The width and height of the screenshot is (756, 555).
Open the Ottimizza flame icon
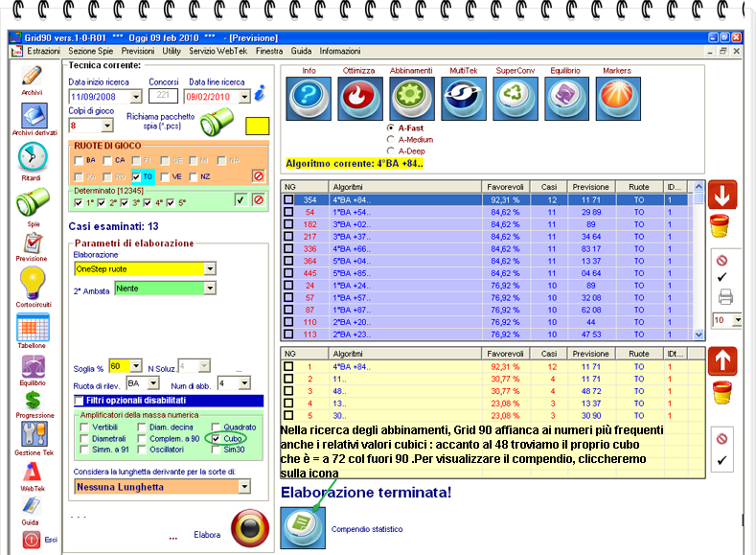coord(360,97)
